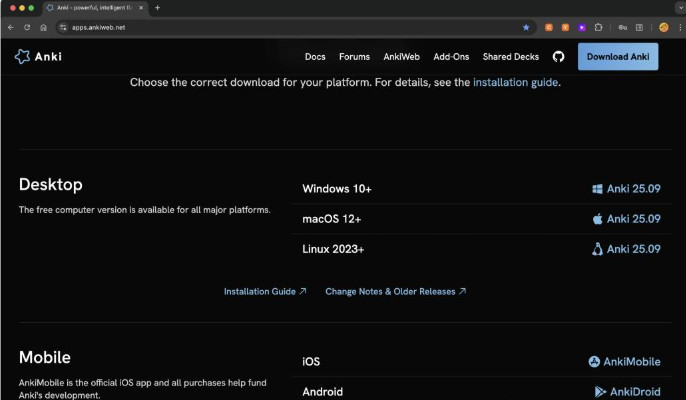686x400 pixels.
Task: Click the Android row label
Action: coord(322,391)
